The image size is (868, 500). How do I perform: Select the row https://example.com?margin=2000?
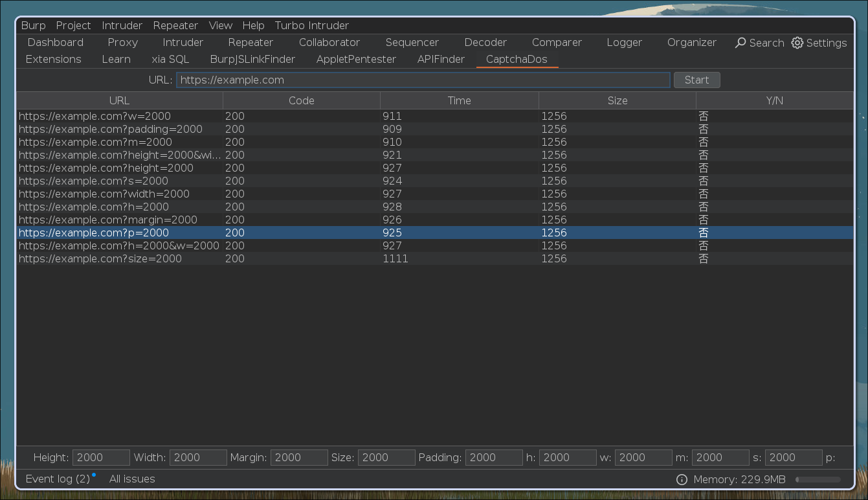coord(434,220)
